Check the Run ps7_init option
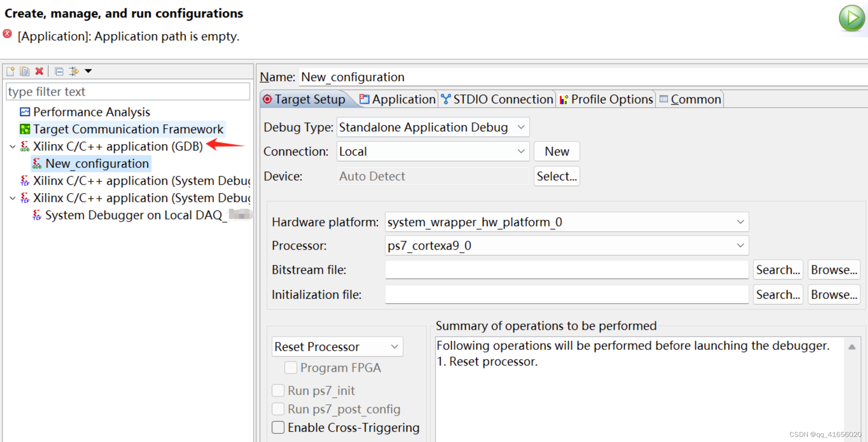Image resolution: width=868 pixels, height=442 pixels. coord(278,390)
